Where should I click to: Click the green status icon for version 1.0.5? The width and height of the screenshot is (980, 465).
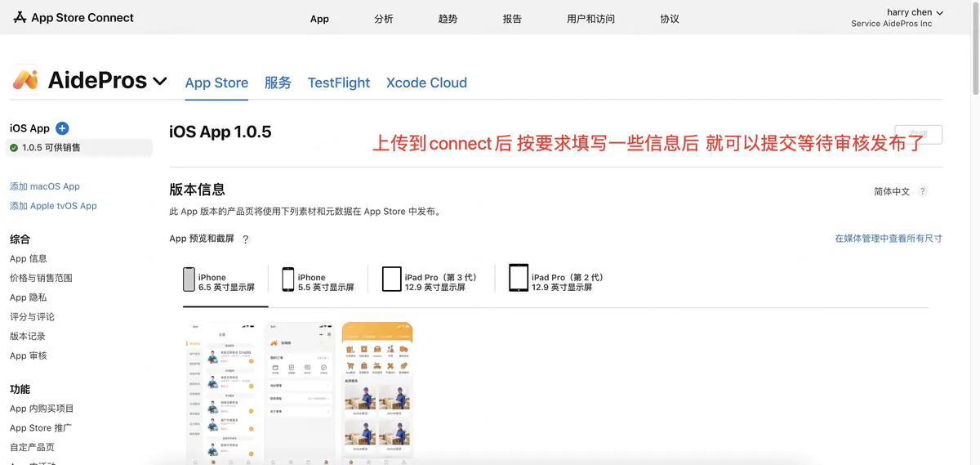coord(14,148)
